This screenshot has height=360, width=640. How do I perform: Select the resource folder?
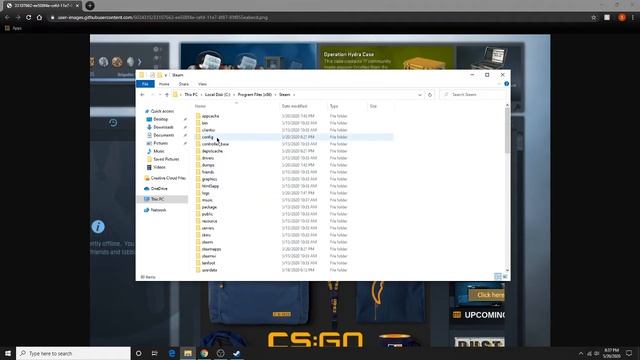pos(209,221)
